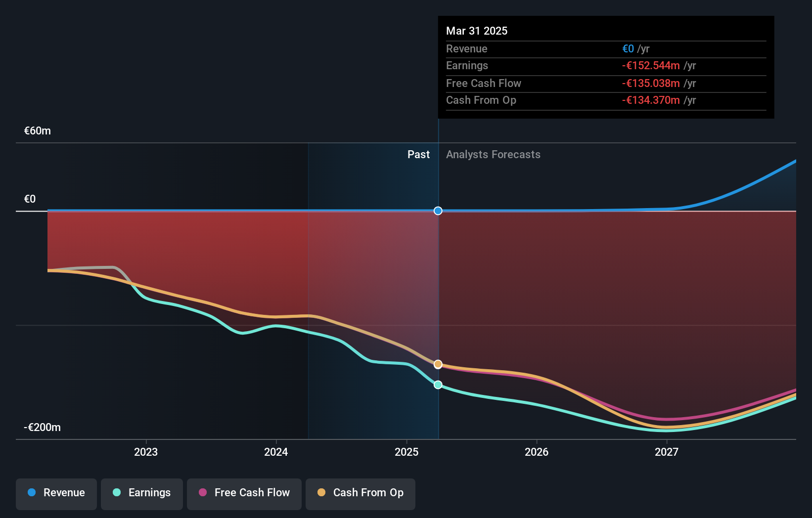This screenshot has height=518, width=812.
Task: Click the Mar 31 2025 tooltip date
Action: (477, 31)
